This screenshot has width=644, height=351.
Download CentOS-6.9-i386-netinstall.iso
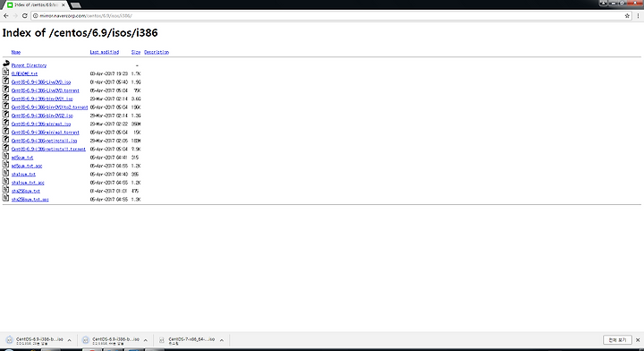point(45,141)
